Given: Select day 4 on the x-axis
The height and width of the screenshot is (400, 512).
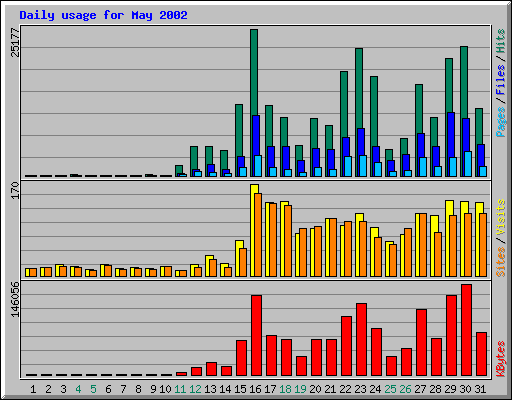Looking at the screenshot, I should point(78,389).
